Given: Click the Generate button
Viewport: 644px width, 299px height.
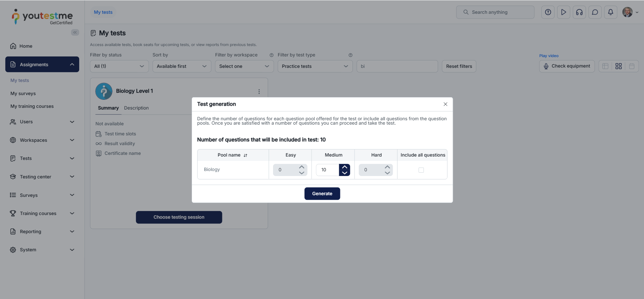Looking at the screenshot, I should pyautogui.click(x=322, y=194).
